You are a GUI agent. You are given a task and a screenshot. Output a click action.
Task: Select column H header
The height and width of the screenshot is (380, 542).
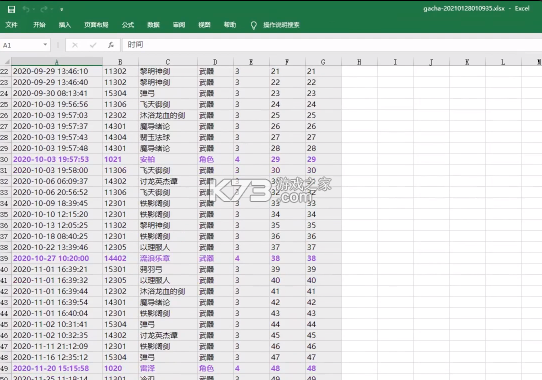tap(359, 62)
